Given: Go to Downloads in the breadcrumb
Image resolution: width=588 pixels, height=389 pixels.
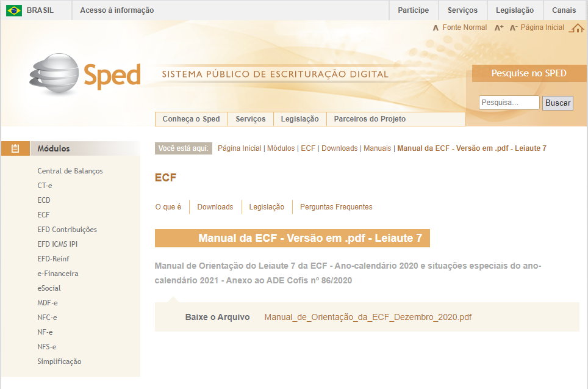Looking at the screenshot, I should [x=339, y=148].
